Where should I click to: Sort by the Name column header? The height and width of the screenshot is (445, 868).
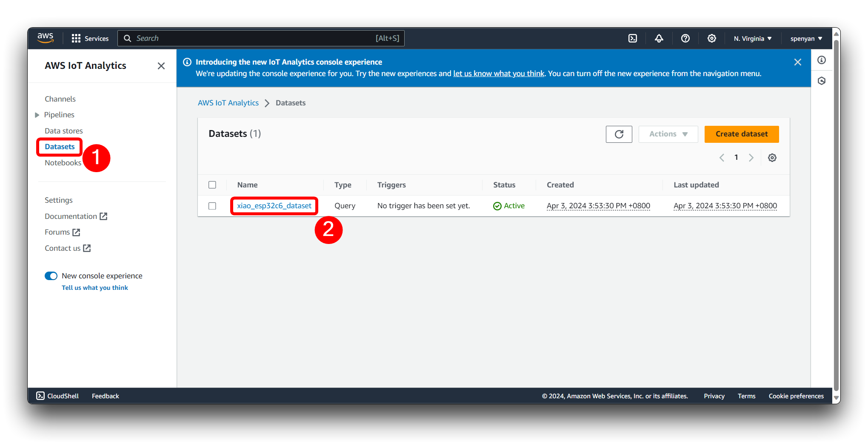pos(247,185)
